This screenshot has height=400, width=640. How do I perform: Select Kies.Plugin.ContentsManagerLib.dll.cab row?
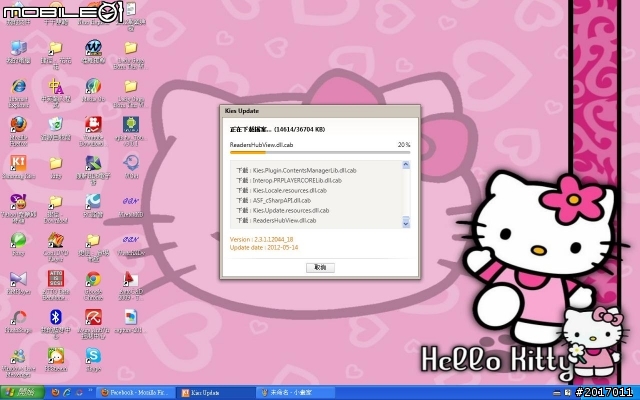click(296, 171)
